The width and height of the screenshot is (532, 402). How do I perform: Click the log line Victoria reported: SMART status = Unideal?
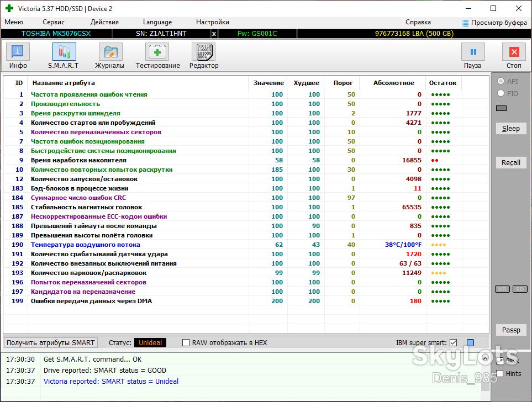coord(111,382)
